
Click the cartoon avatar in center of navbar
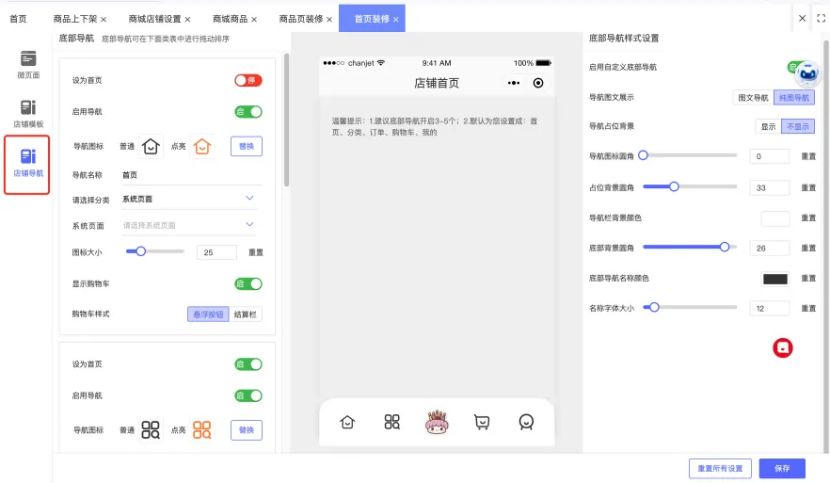coord(437,422)
